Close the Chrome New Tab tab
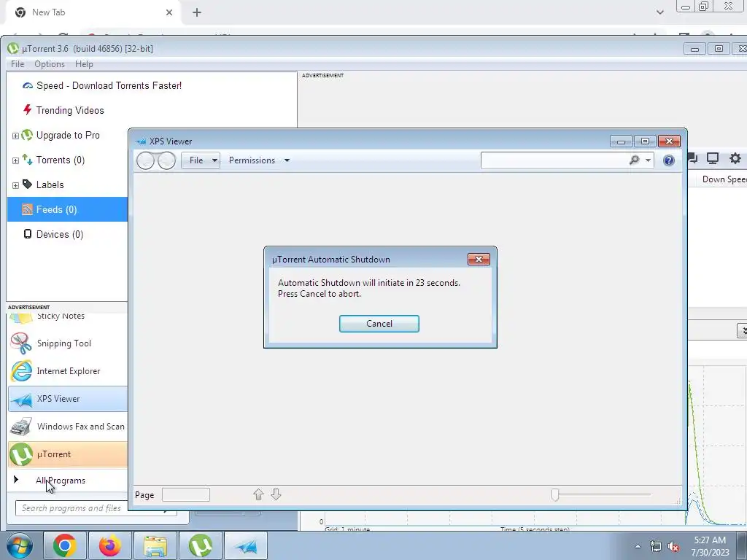 pyautogui.click(x=169, y=12)
